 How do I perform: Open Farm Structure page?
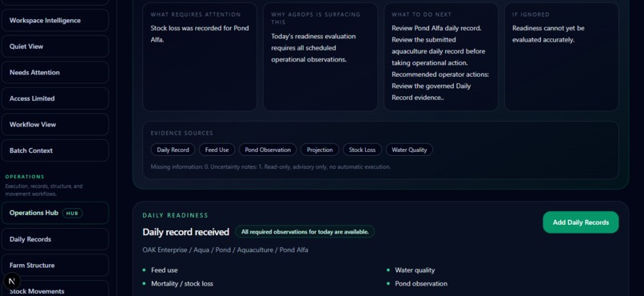55,265
